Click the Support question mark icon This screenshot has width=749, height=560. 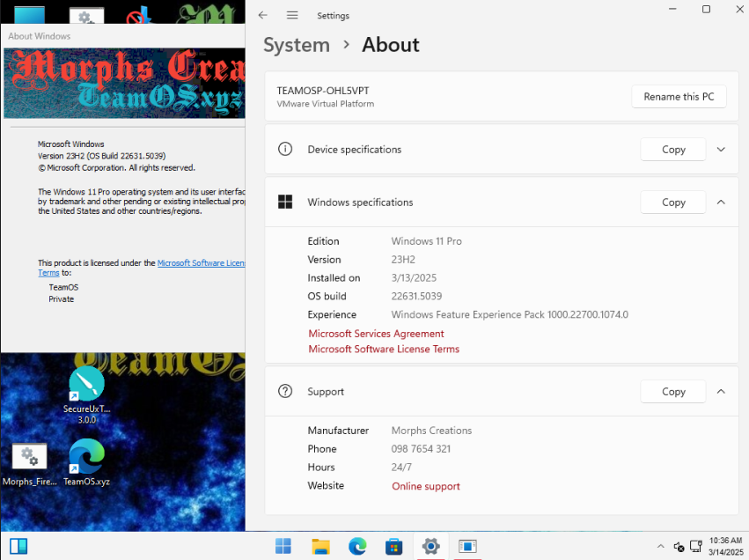(x=285, y=391)
